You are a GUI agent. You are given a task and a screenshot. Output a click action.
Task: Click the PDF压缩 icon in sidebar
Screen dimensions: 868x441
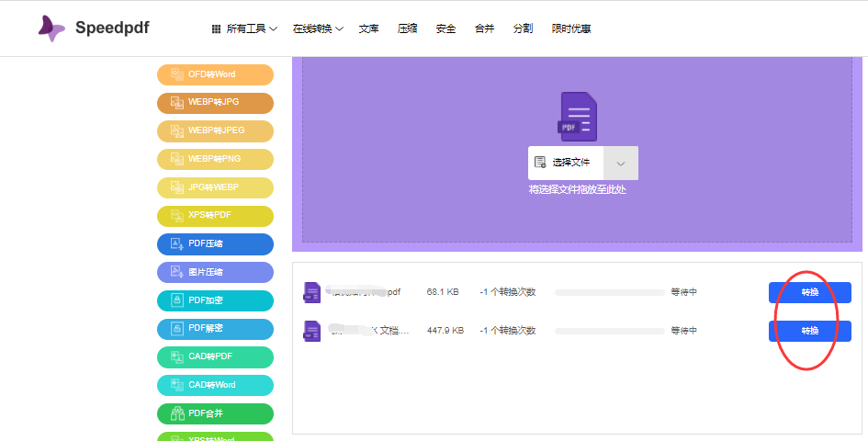click(176, 243)
